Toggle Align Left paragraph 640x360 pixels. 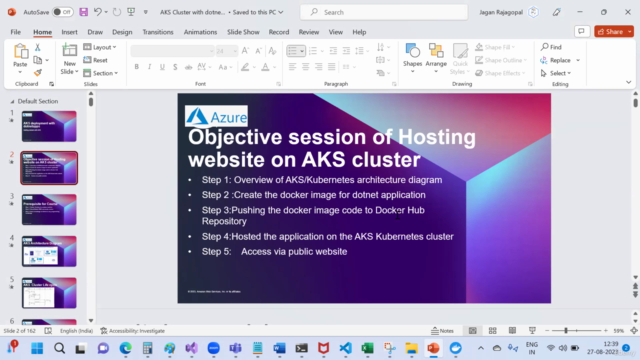(292, 67)
